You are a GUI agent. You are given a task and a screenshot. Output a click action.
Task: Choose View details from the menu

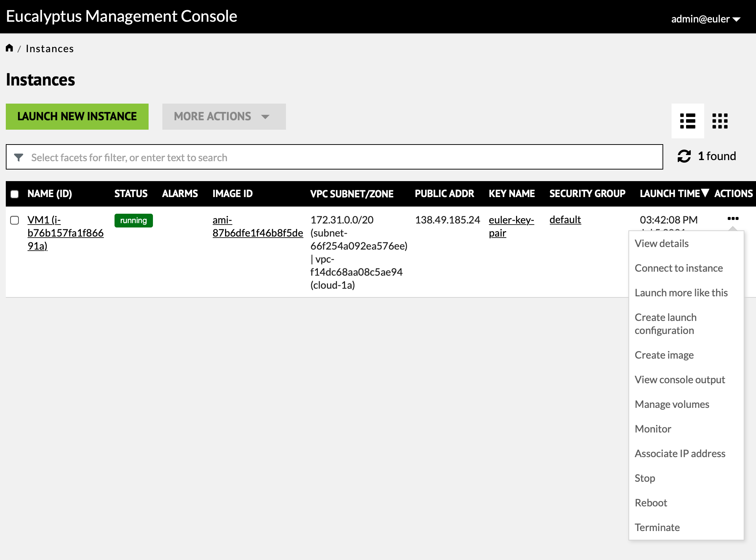(661, 243)
